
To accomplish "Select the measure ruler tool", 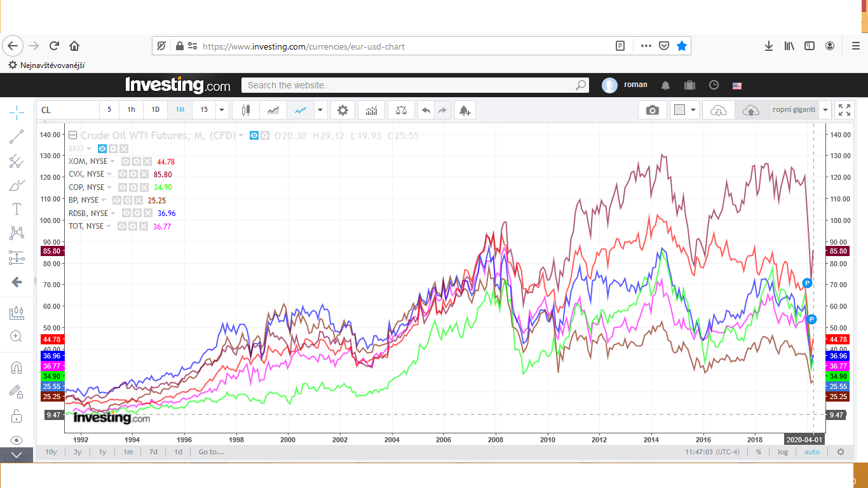I will 17,313.
